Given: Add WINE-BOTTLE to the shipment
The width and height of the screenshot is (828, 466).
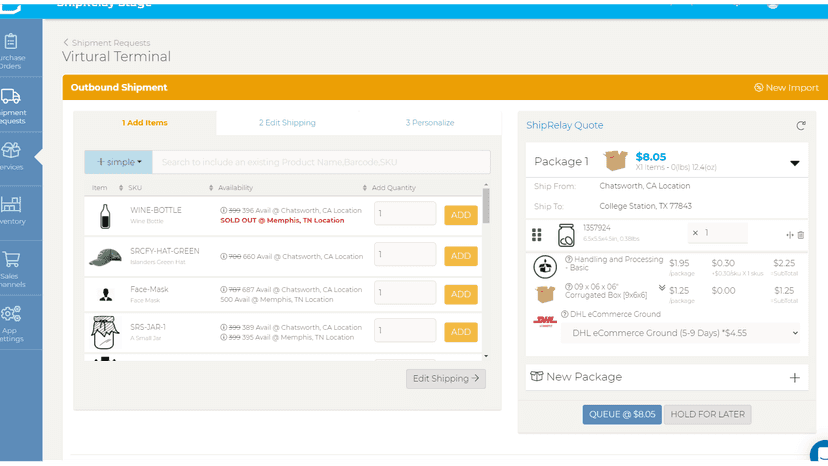Looking at the screenshot, I should (x=460, y=215).
